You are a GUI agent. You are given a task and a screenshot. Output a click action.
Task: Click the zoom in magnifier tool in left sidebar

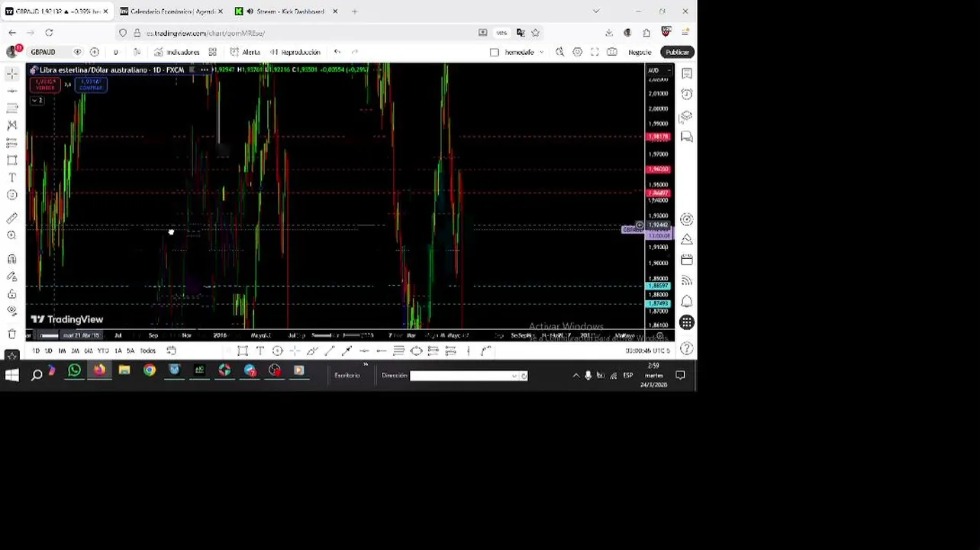coord(12,235)
